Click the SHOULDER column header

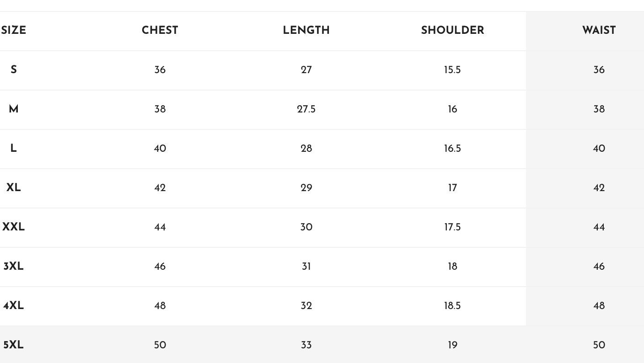[x=452, y=31]
